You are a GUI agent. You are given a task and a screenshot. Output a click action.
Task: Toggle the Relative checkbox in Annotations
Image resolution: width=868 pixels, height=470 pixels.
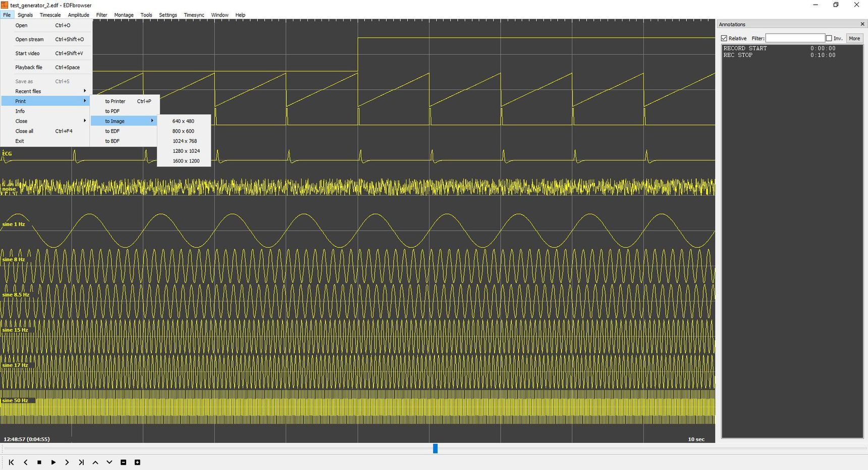coord(724,38)
